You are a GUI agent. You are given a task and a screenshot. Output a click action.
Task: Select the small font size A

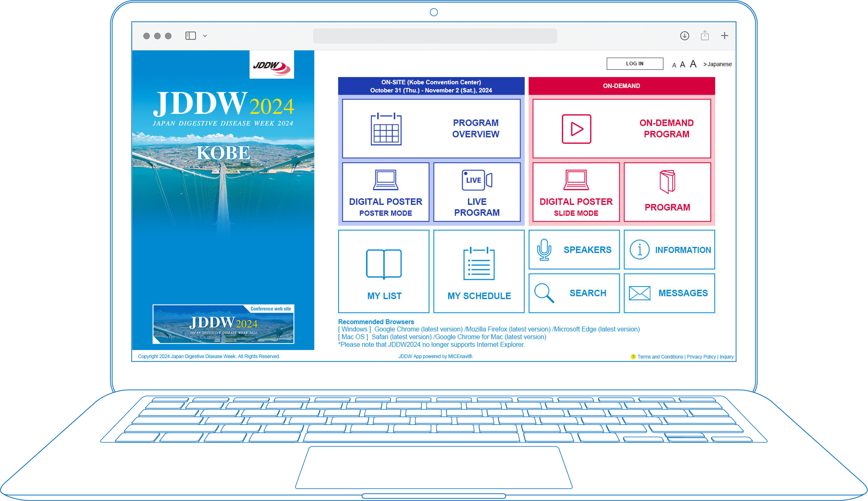[674, 65]
